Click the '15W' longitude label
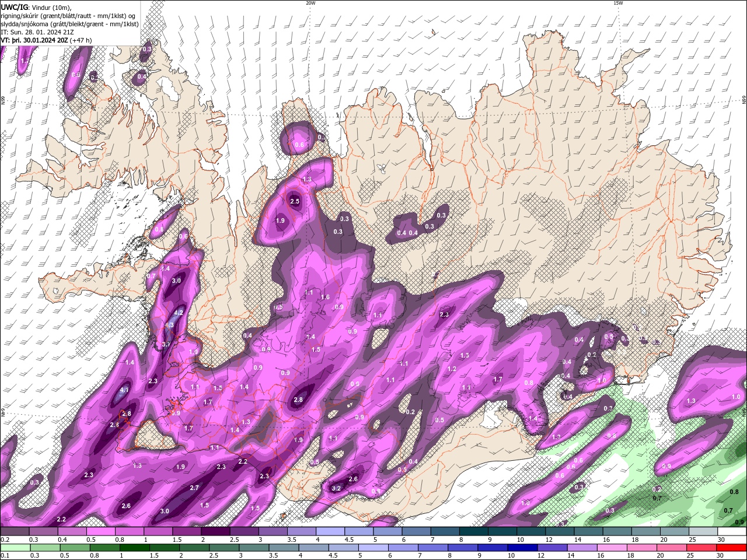747x560 pixels. [x=618, y=3]
